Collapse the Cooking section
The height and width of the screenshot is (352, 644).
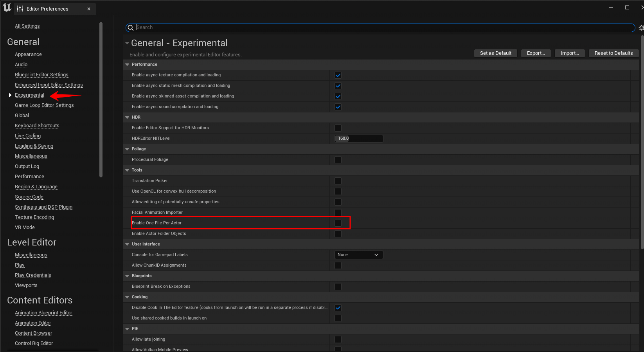click(x=127, y=297)
